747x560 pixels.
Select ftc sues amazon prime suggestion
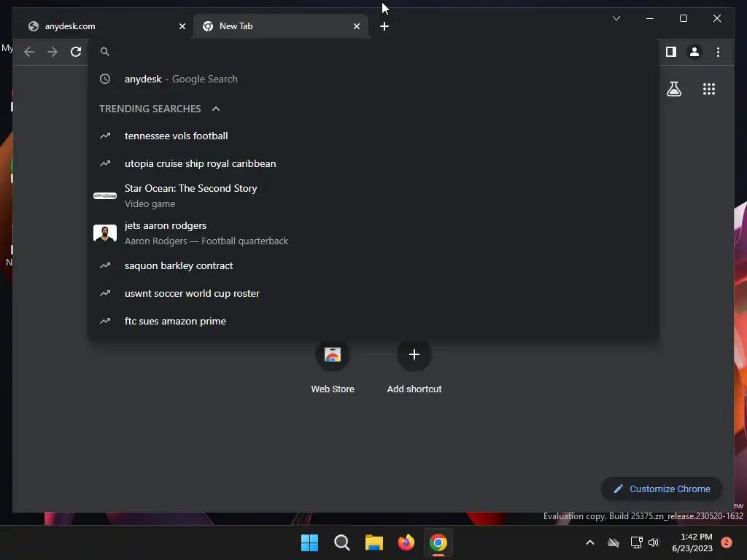click(x=373, y=321)
